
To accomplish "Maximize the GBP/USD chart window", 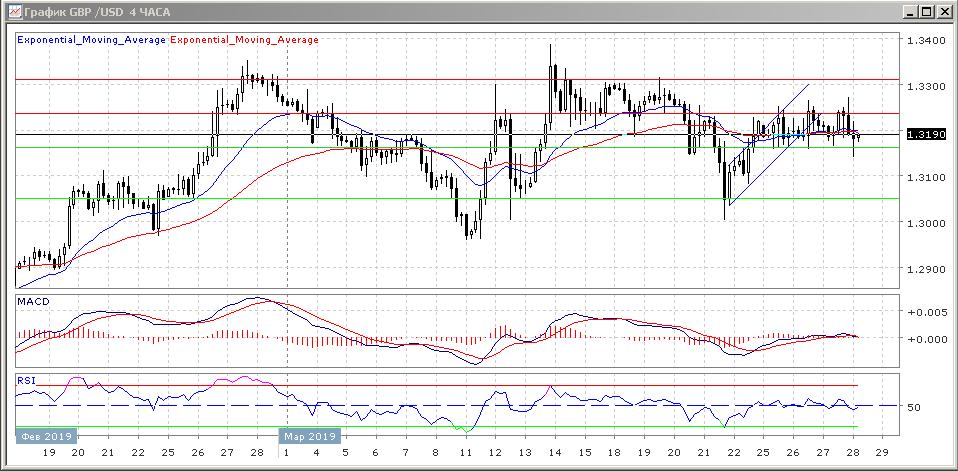I will [926, 12].
